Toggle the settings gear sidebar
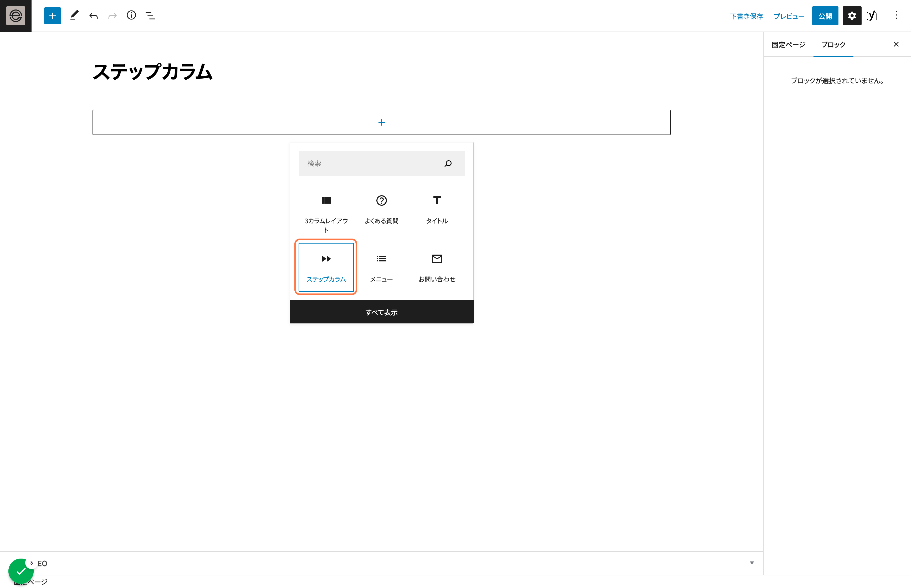The height and width of the screenshot is (588, 911). click(x=852, y=16)
